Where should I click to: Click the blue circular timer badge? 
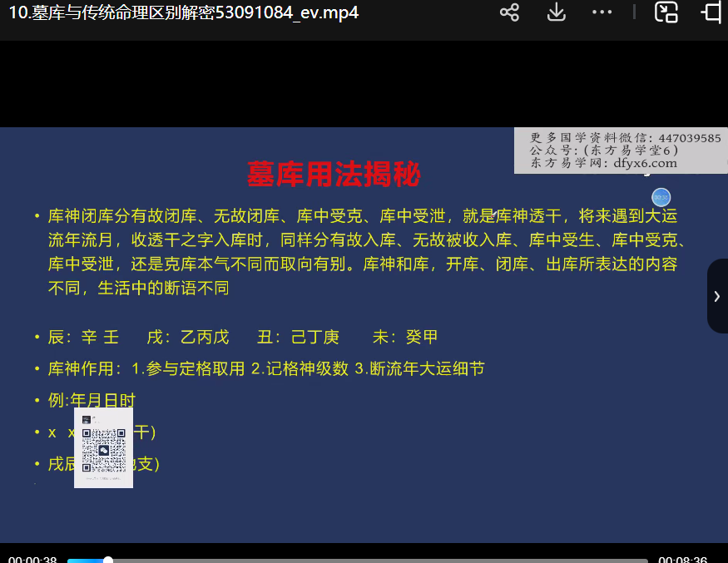coord(661,197)
